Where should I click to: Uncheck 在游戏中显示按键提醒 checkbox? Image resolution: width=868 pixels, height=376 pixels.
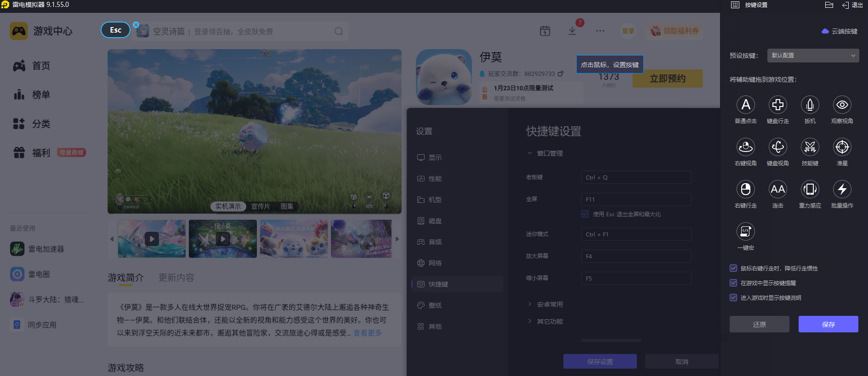(x=733, y=283)
